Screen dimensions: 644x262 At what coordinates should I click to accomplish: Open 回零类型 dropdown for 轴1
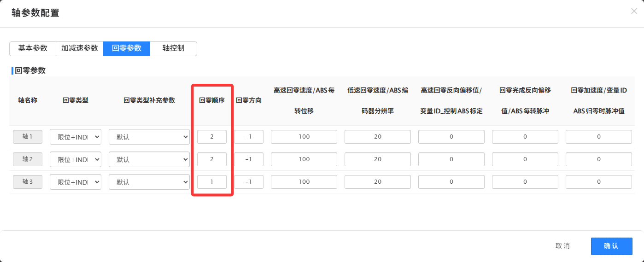76,137
